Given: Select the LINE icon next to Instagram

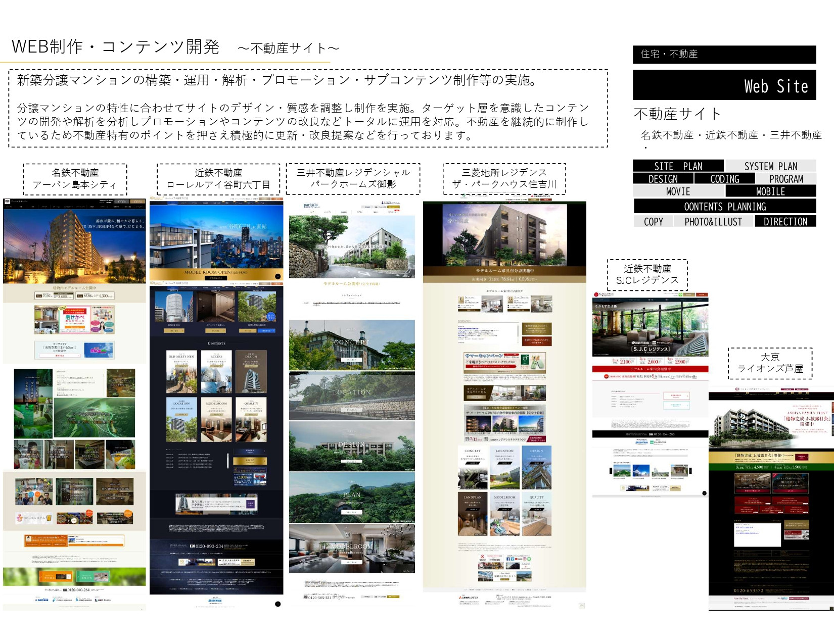Looking at the screenshot, I should (x=529, y=559).
